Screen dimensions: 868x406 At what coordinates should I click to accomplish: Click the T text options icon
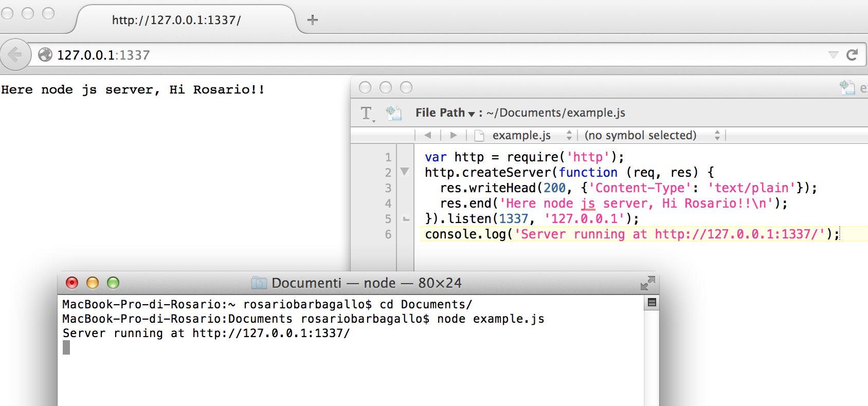tap(367, 113)
